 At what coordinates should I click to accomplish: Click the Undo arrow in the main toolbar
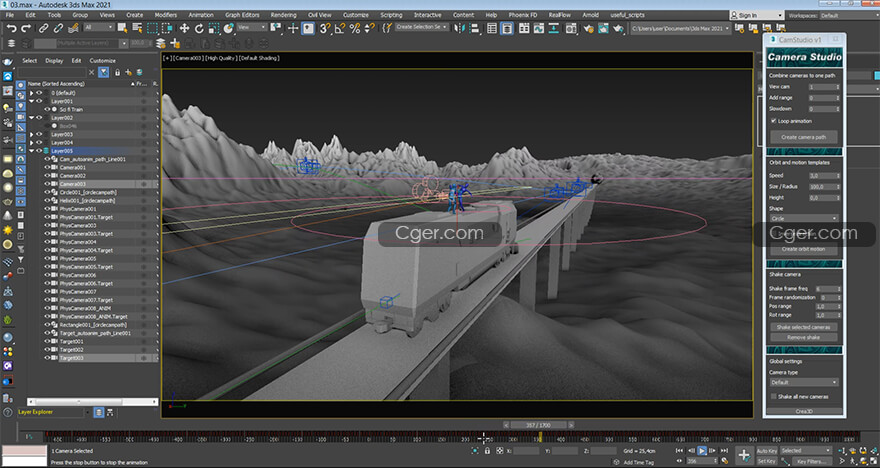tap(11, 27)
